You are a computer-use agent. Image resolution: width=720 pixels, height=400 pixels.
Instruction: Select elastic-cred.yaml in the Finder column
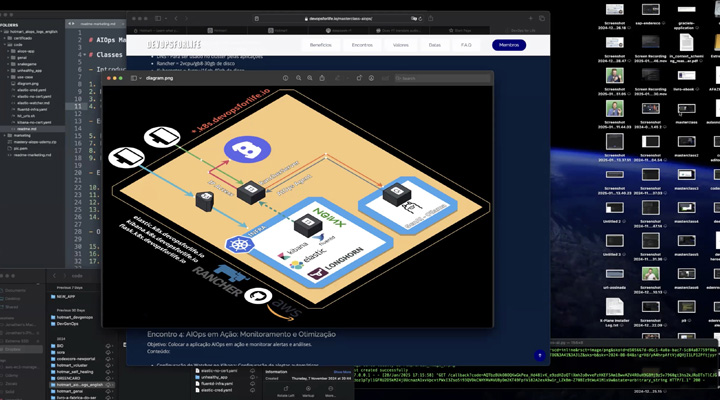click(216, 390)
